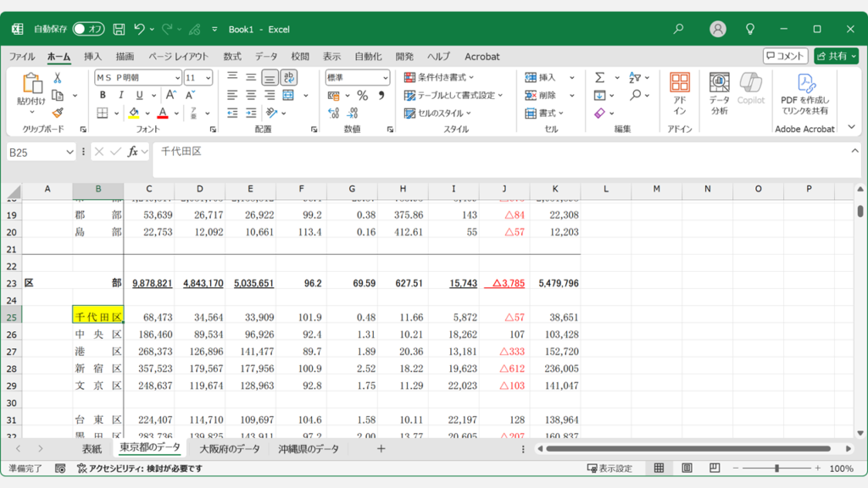
Task: Switch to Page Layout view
Action: coord(687,468)
